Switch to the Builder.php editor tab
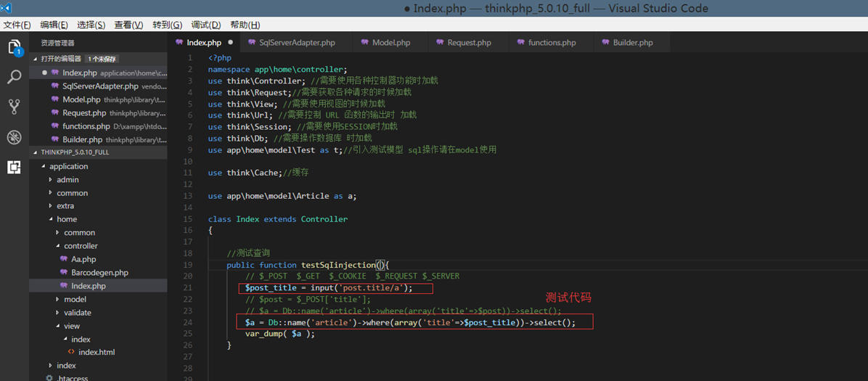 (632, 42)
